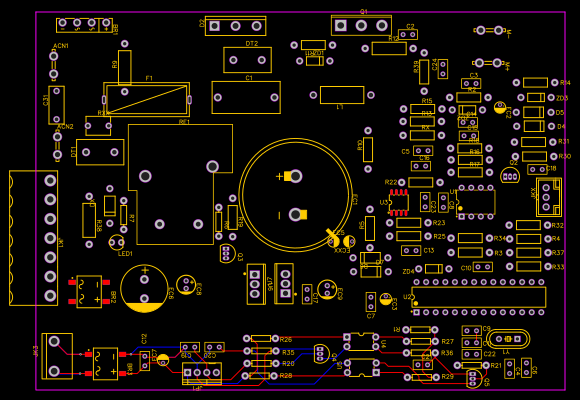Image resolution: width=580 pixels, height=400 pixels.
Task: Select resistor R31
Action: point(533,142)
